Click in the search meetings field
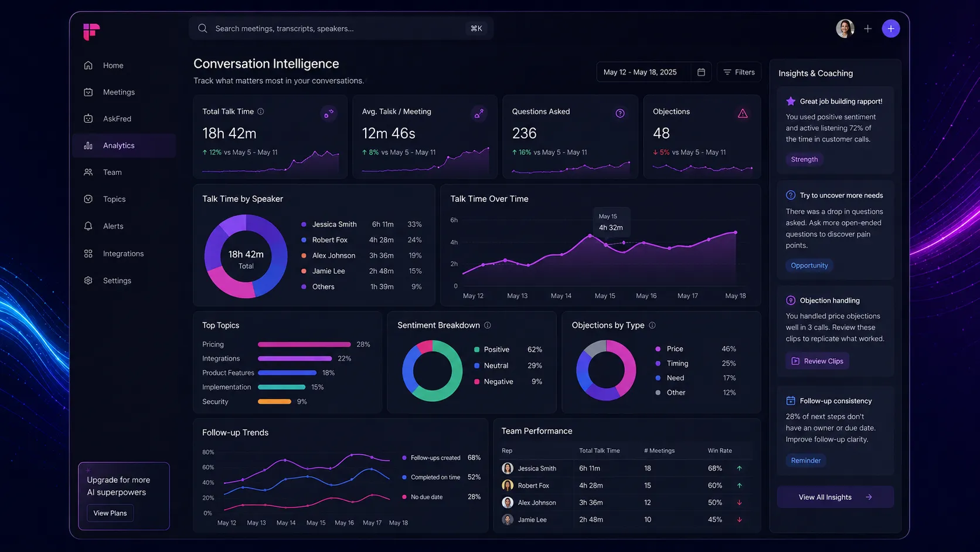The width and height of the screenshot is (980, 552). coord(341,28)
